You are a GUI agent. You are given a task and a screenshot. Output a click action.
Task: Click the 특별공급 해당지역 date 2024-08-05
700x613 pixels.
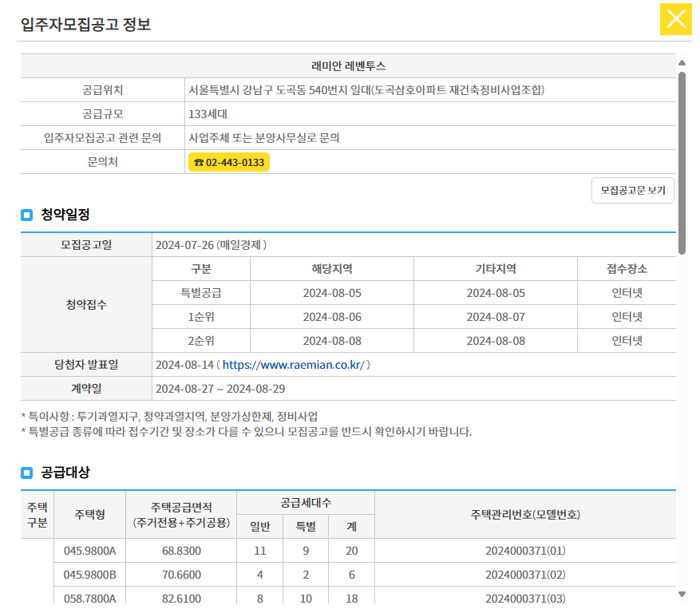point(332,293)
